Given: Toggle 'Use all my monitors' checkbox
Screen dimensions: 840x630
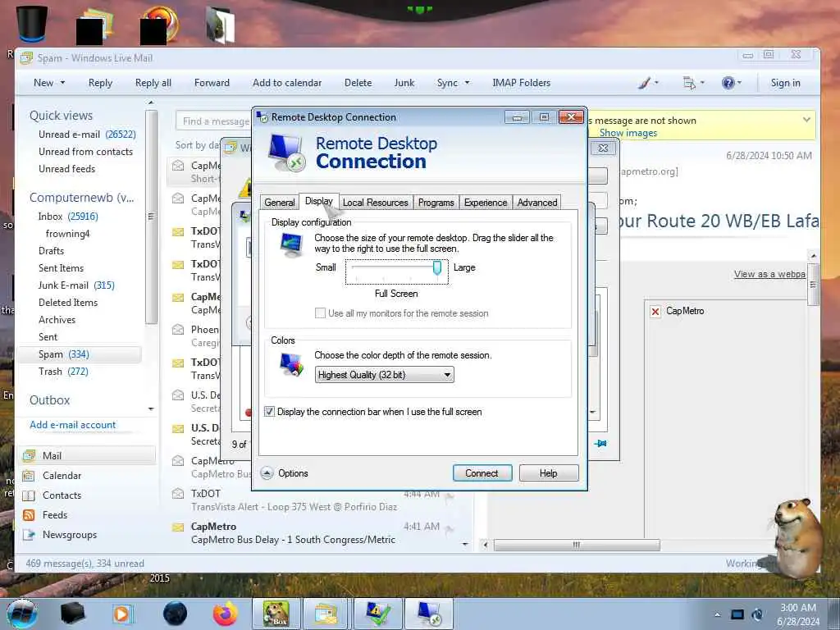Looking at the screenshot, I should pos(320,313).
